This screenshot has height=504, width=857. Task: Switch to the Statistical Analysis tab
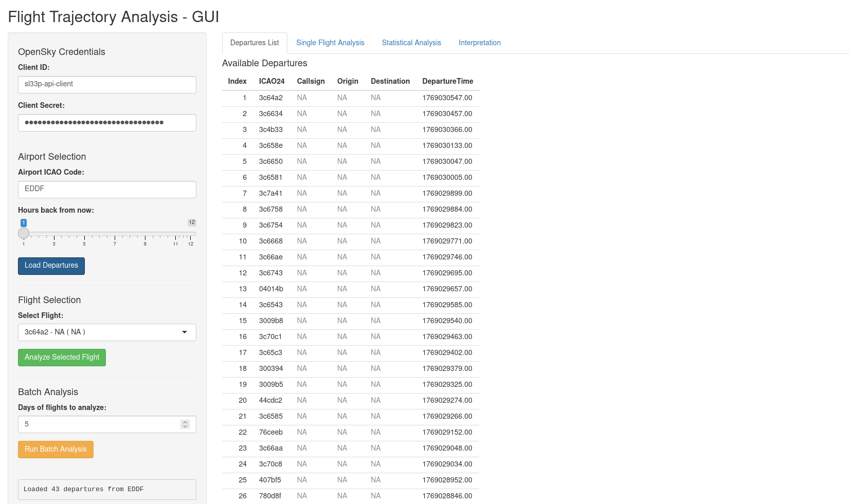click(x=411, y=43)
